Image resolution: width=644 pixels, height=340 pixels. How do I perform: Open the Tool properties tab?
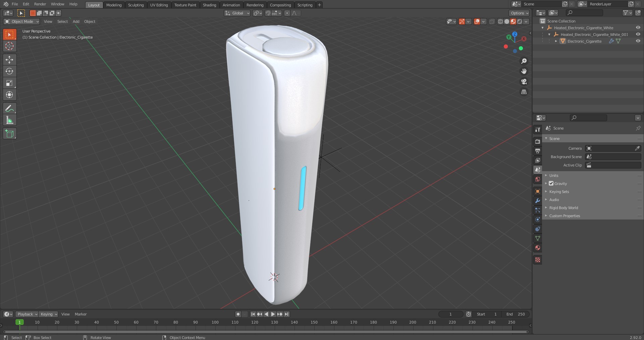[538, 129]
